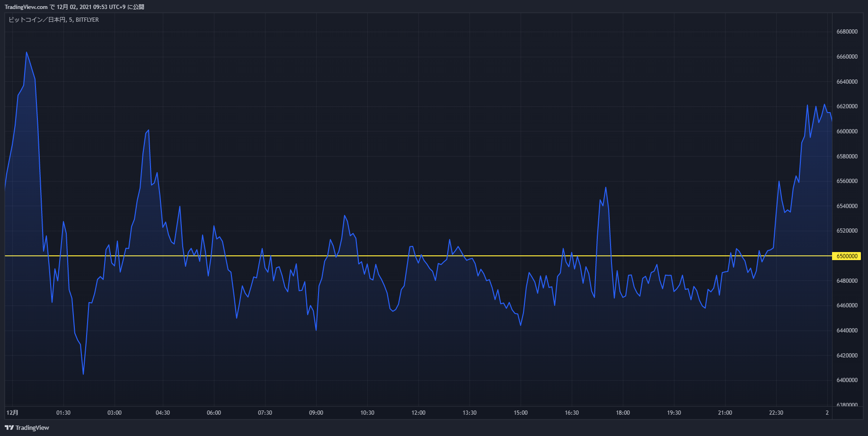
Task: Click the 12月 time axis label
Action: click(13, 413)
